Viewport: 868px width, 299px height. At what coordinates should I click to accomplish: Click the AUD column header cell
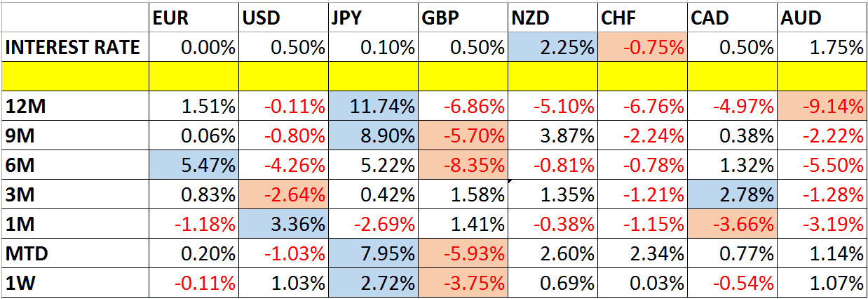[x=822, y=18]
